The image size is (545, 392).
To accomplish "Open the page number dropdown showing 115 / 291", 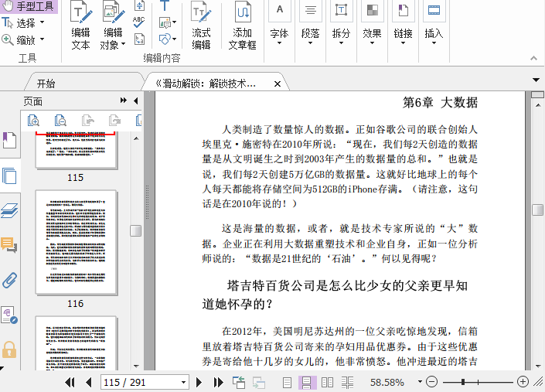I will tap(183, 382).
